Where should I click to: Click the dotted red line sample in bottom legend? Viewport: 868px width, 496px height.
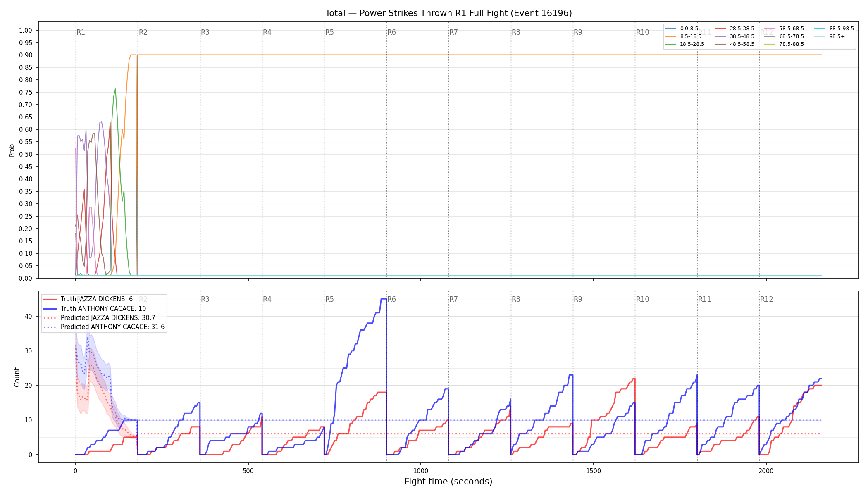50,318
